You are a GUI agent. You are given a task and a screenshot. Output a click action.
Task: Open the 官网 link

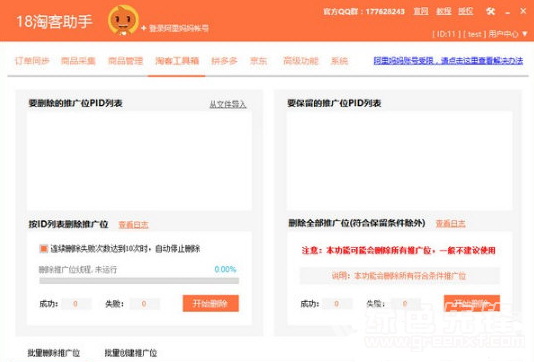coord(421,11)
